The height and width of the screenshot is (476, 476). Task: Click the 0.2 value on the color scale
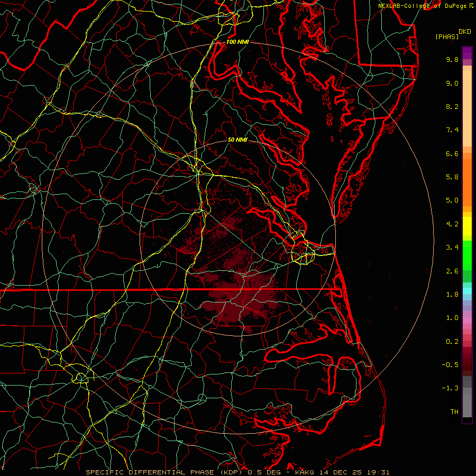452,342
